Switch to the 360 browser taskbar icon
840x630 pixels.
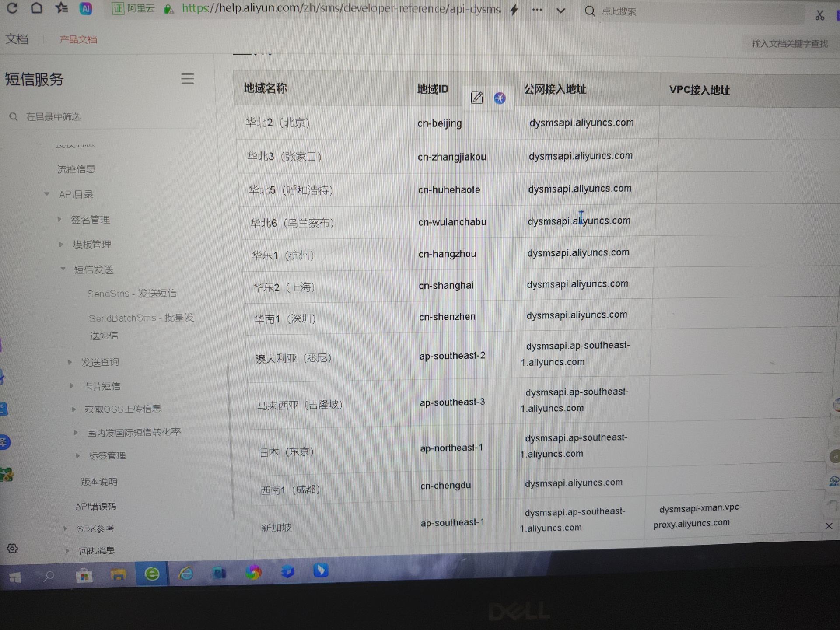tap(152, 574)
